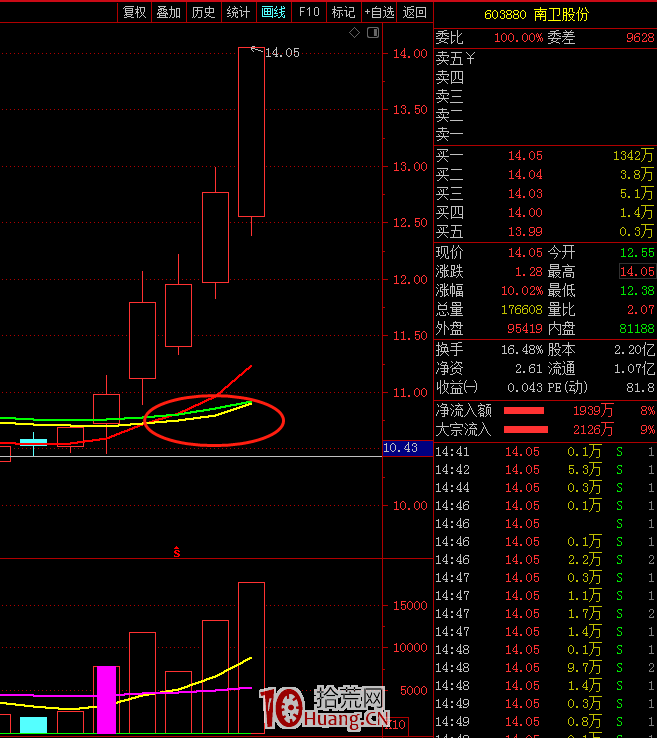Viewport: 657px width, 738px height.
Task: Click the cyan volume bar
Action: click(33, 725)
